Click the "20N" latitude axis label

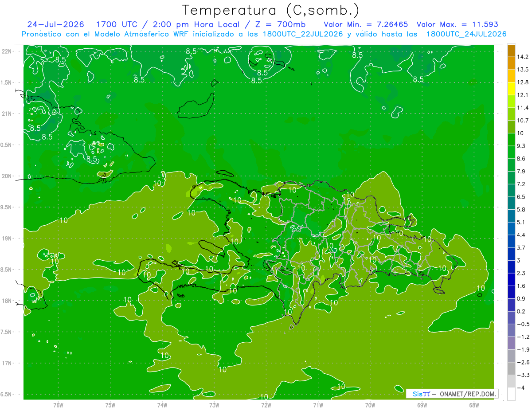(7, 176)
